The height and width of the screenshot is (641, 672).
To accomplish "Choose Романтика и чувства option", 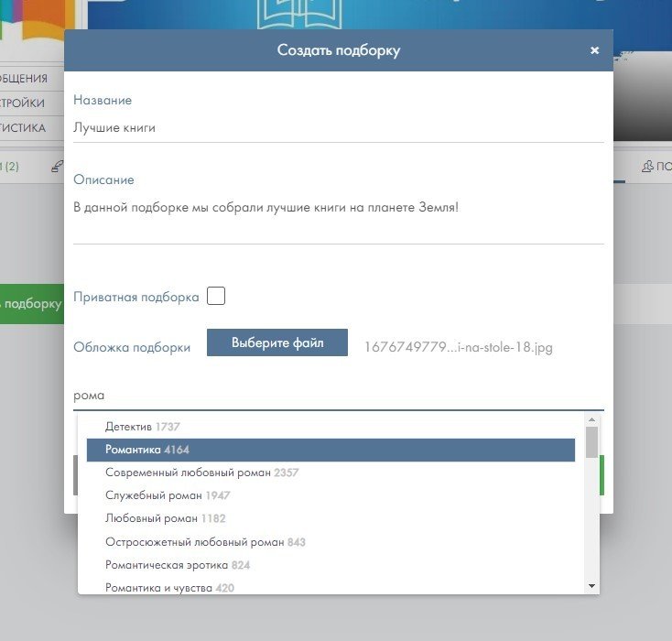I will [331, 587].
